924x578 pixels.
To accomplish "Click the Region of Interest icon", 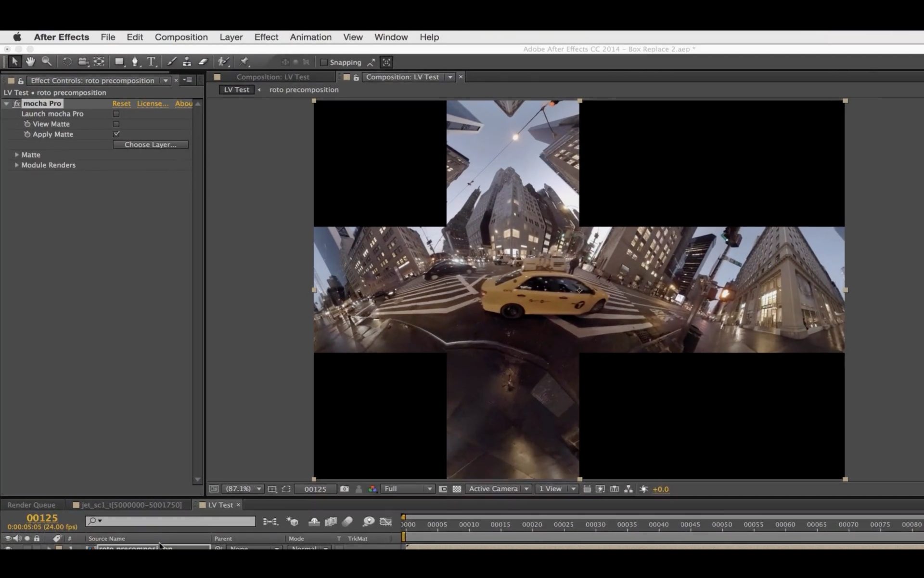I will [287, 489].
